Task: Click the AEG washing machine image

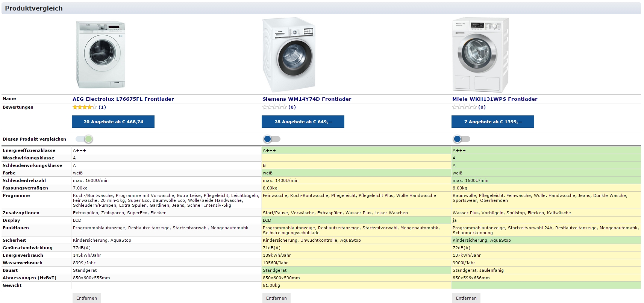Action: [100, 55]
